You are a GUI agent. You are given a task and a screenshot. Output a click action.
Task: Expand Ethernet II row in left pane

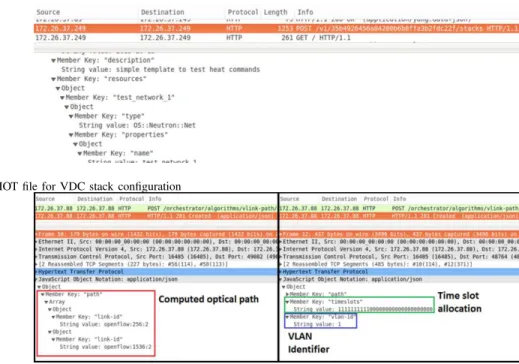coord(37,242)
